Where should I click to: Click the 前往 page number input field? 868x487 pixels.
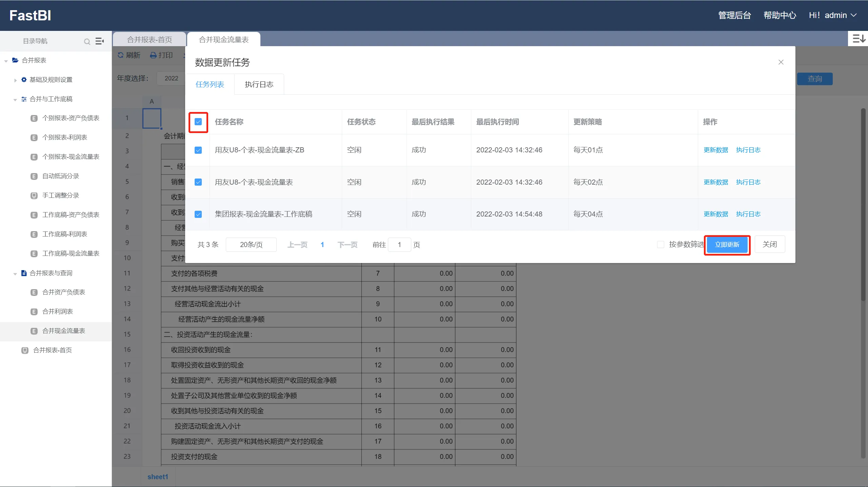tap(399, 245)
